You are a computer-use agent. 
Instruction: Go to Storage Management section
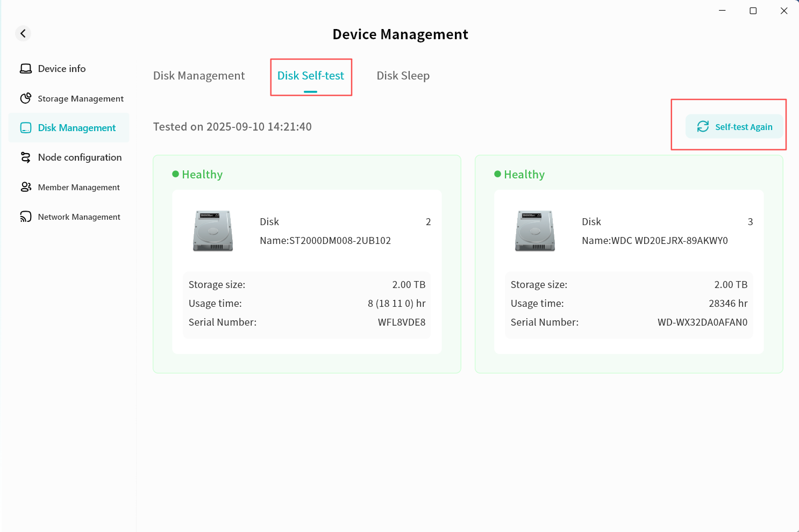tap(81, 98)
